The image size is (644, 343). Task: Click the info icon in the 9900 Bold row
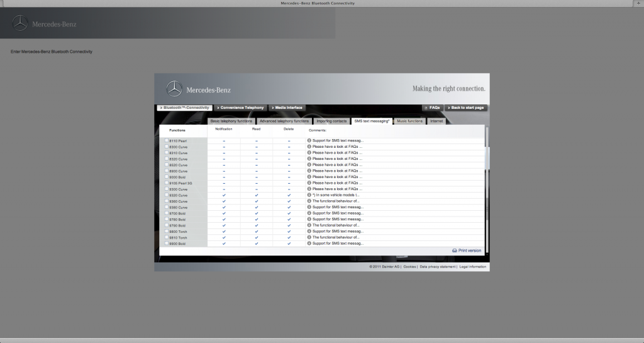[x=309, y=243]
